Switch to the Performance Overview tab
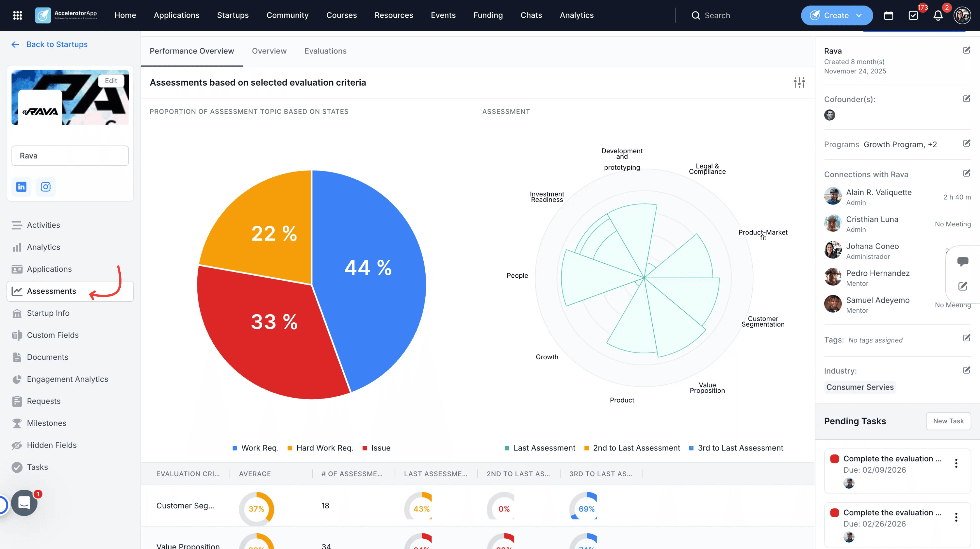 192,51
